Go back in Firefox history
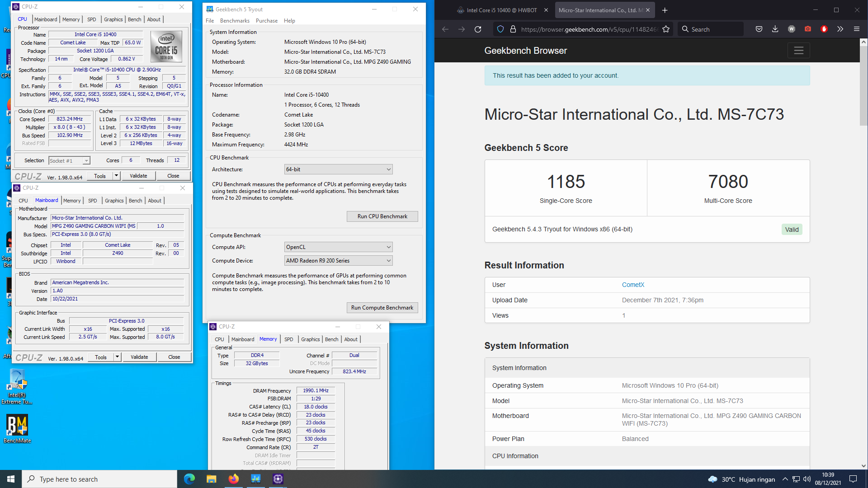This screenshot has height=488, width=868. click(445, 29)
